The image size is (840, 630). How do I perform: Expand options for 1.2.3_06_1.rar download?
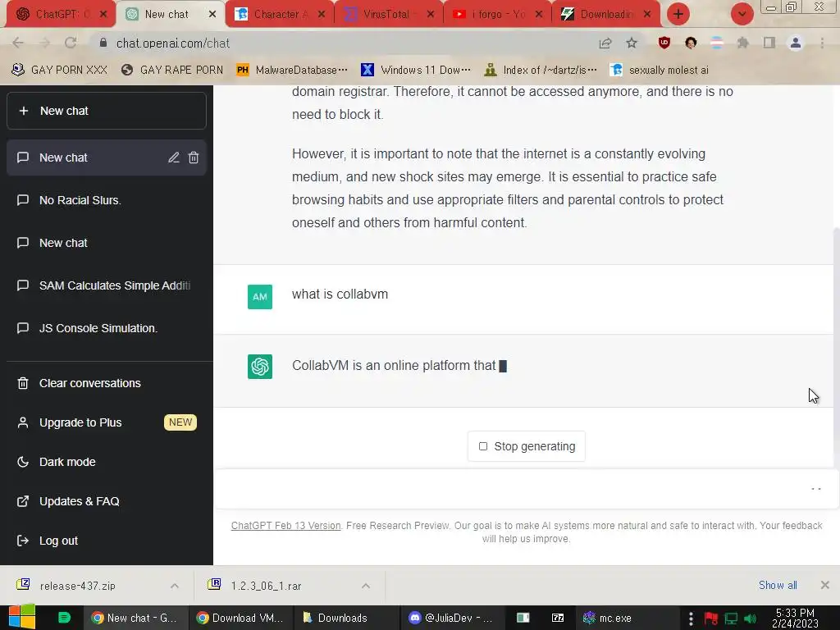click(366, 586)
